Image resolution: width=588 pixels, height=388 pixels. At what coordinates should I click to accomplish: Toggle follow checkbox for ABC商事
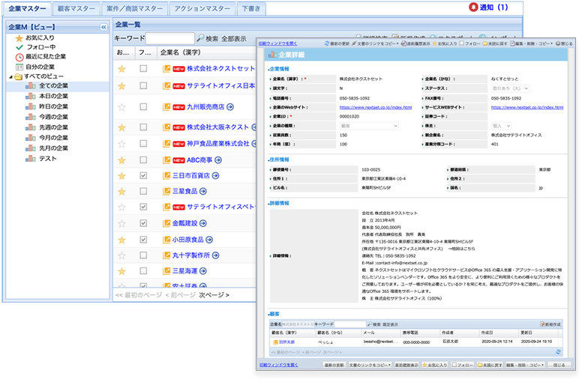(143, 160)
